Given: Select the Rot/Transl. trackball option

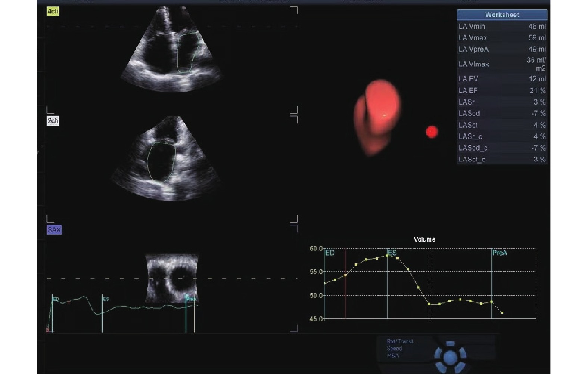Looking at the screenshot, I should click(x=400, y=341).
